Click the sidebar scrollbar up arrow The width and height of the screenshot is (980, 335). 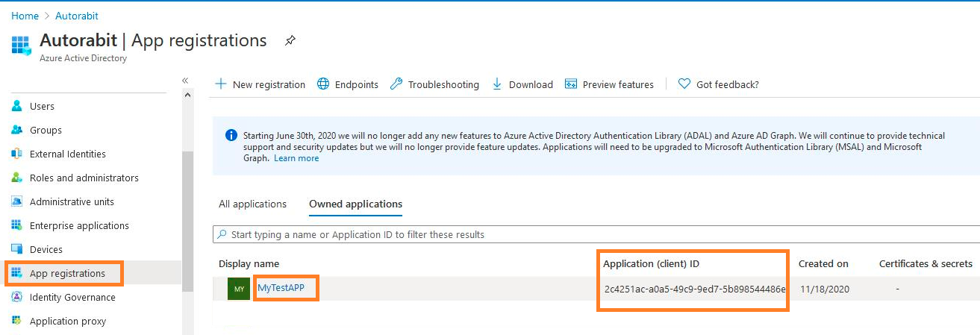tap(187, 95)
